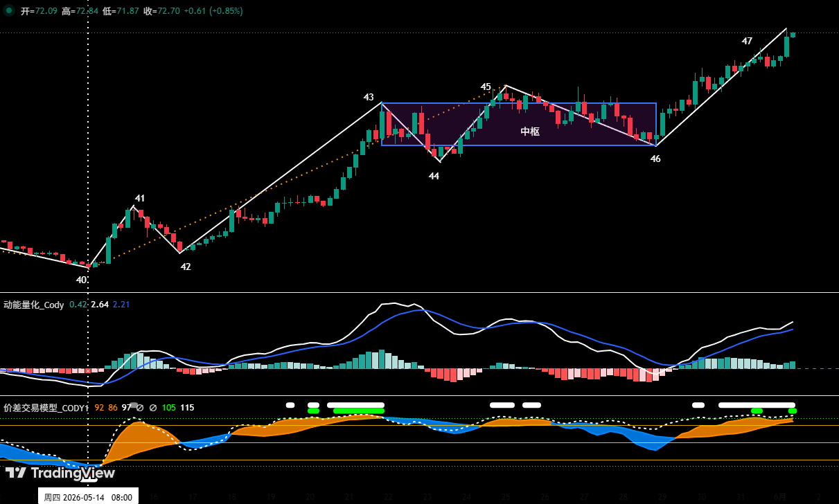Click the orange 92 value in CODY legend
Image resolution: width=839 pixels, height=504 pixels.
pyautogui.click(x=99, y=408)
